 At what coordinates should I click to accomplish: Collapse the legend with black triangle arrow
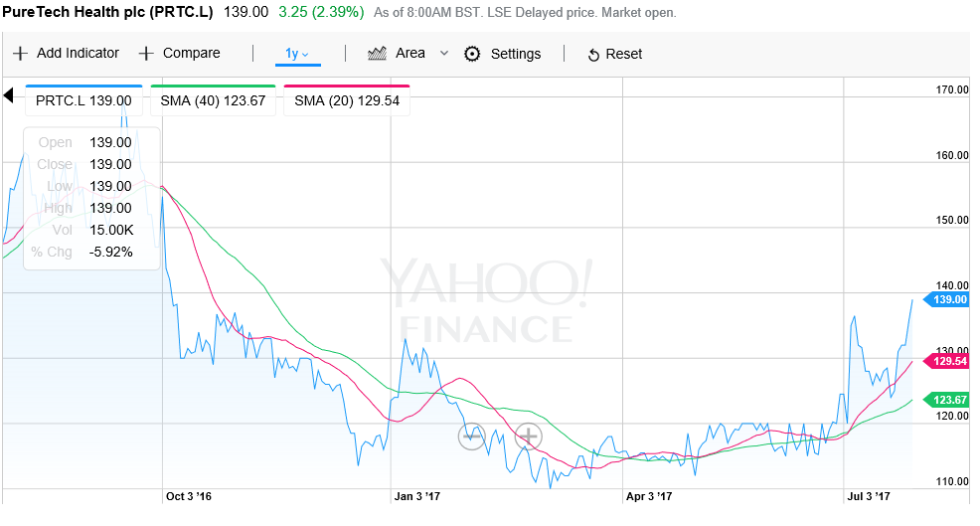(x=8, y=95)
